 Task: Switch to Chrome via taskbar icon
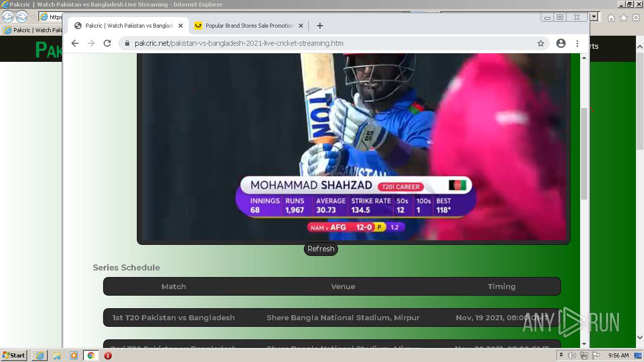pyautogui.click(x=91, y=355)
